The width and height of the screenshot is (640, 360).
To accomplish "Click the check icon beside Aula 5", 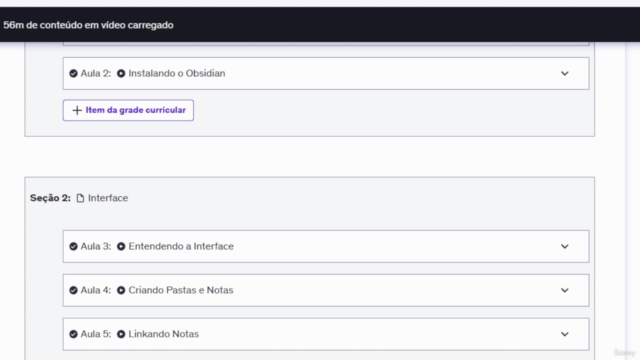I will pos(73,334).
